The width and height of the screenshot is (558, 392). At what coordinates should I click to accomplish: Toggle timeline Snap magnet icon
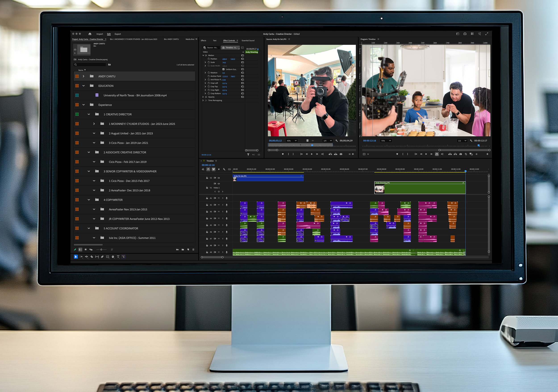pos(208,169)
